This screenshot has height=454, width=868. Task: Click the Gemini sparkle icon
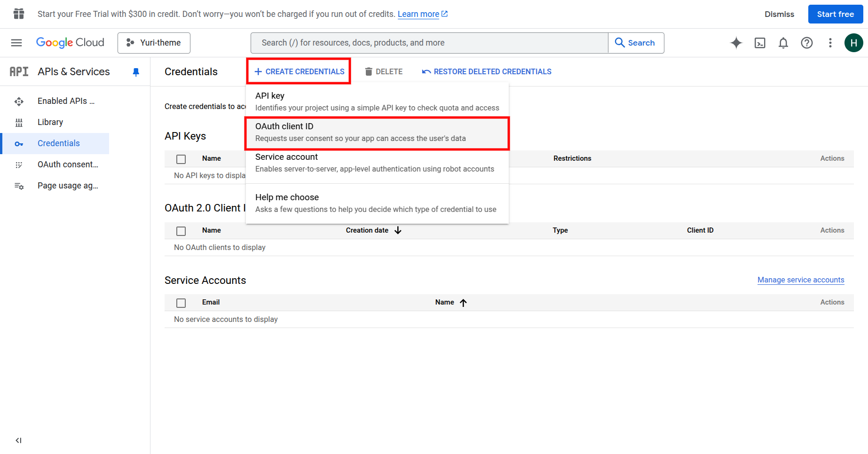[736, 43]
